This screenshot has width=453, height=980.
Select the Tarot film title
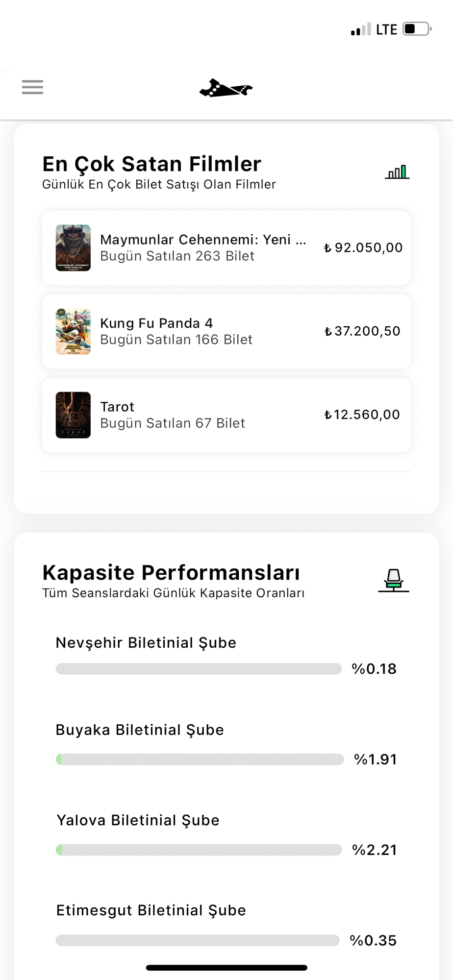[x=117, y=407]
